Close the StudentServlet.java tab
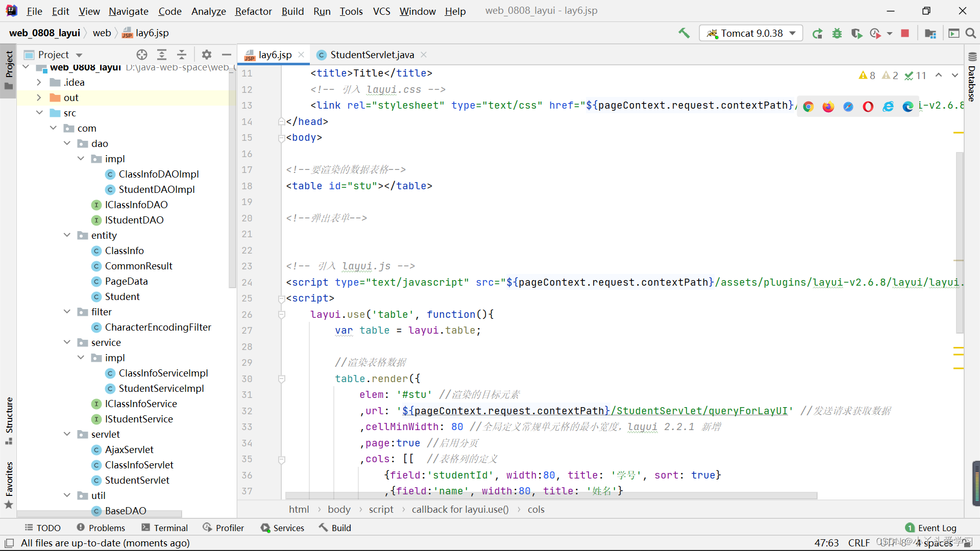The width and height of the screenshot is (980, 551). pyautogui.click(x=424, y=55)
